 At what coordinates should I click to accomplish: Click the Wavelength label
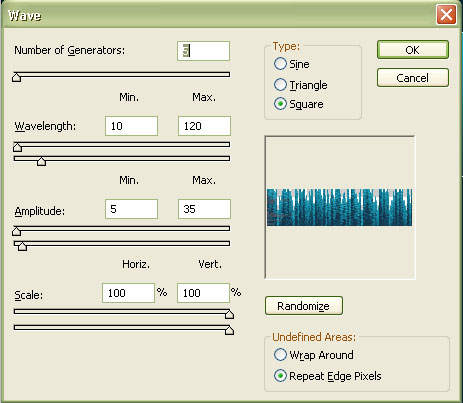pos(45,127)
